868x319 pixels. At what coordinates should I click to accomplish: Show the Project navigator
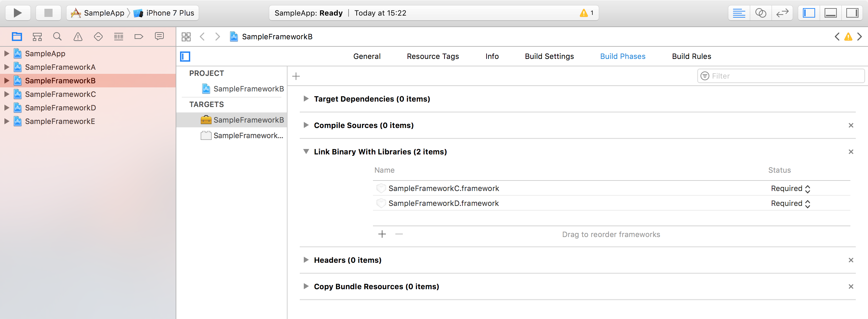(x=17, y=37)
